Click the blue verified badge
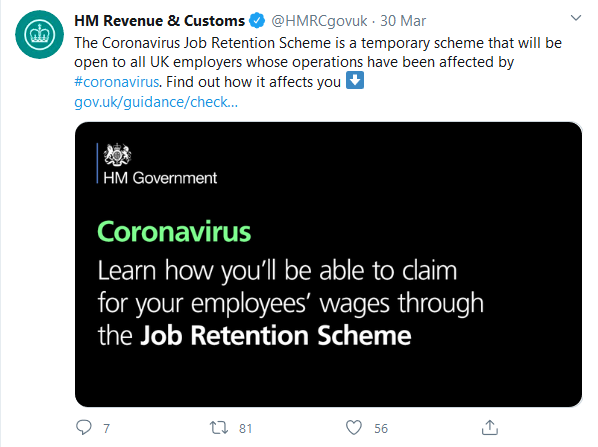 (x=257, y=21)
